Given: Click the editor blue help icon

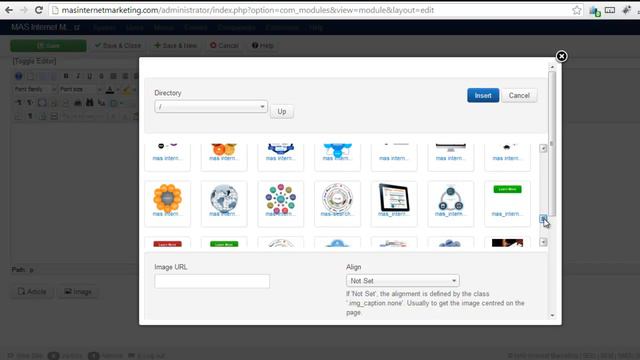Looking at the screenshot, I should 18,76.
